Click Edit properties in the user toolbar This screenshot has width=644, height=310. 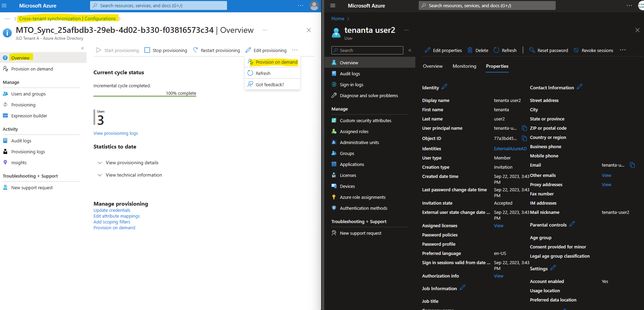(443, 50)
